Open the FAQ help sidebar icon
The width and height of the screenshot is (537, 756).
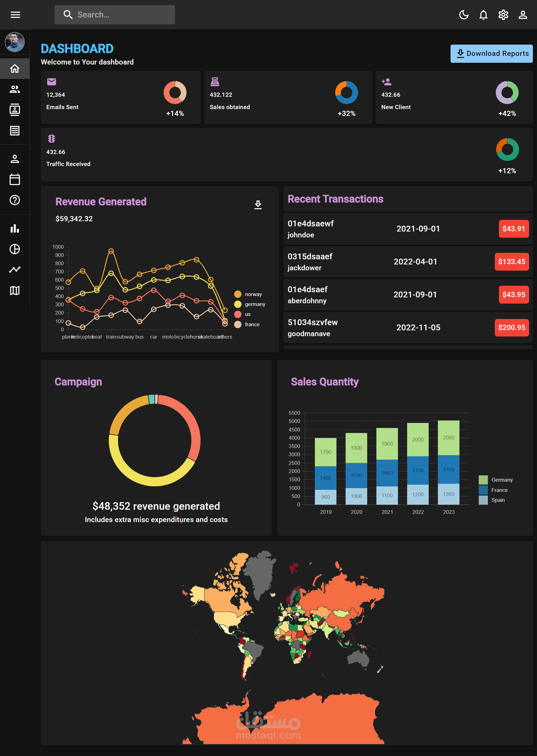(15, 200)
